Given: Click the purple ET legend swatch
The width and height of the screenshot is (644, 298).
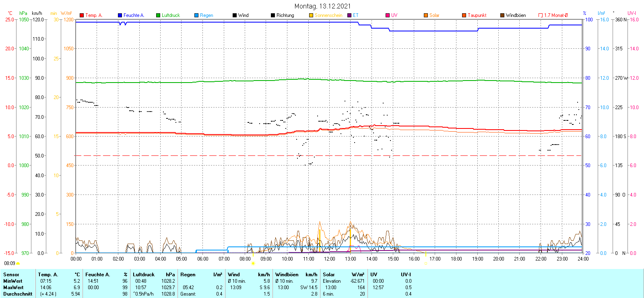Looking at the screenshot, I should click(x=349, y=15).
